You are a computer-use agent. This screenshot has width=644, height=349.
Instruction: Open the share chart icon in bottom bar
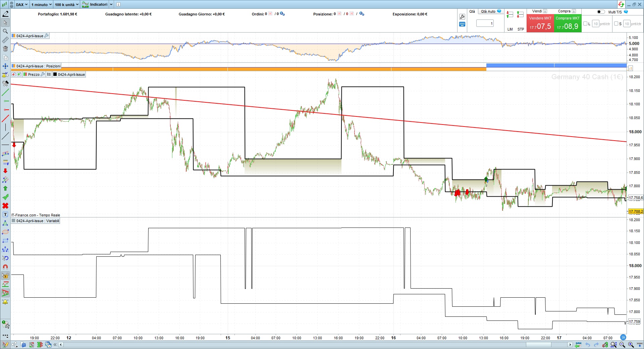(14, 345)
